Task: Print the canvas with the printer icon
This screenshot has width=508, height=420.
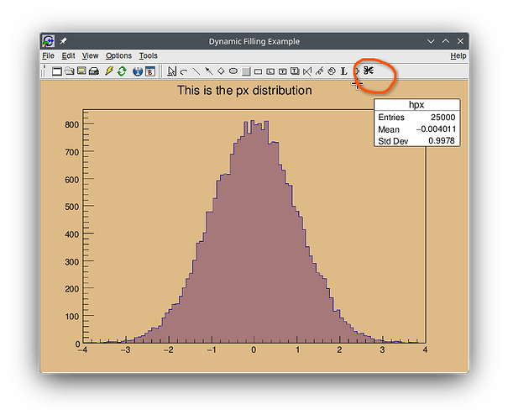Action: tap(95, 71)
